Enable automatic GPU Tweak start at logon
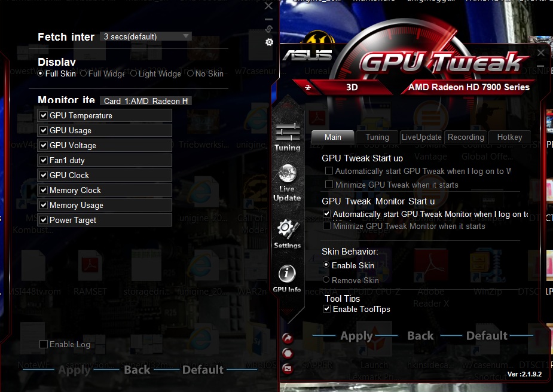Image resolution: width=553 pixels, height=392 pixels. (329, 171)
